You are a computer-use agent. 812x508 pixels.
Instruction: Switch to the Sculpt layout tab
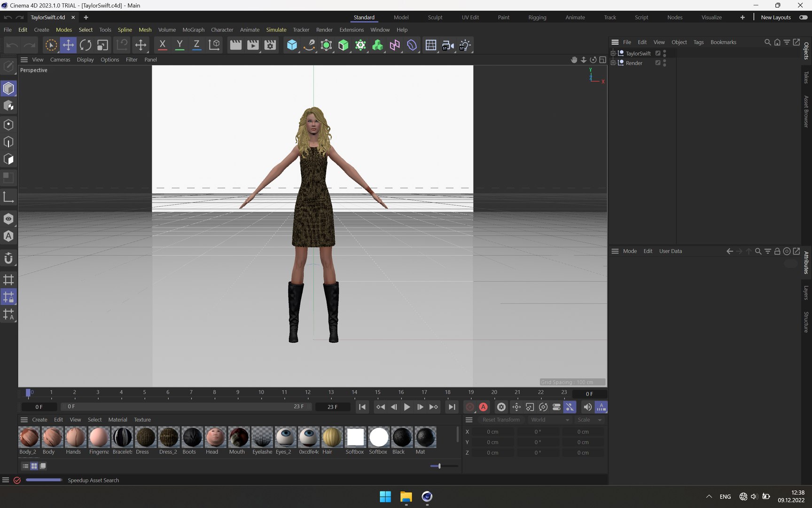[x=435, y=17]
